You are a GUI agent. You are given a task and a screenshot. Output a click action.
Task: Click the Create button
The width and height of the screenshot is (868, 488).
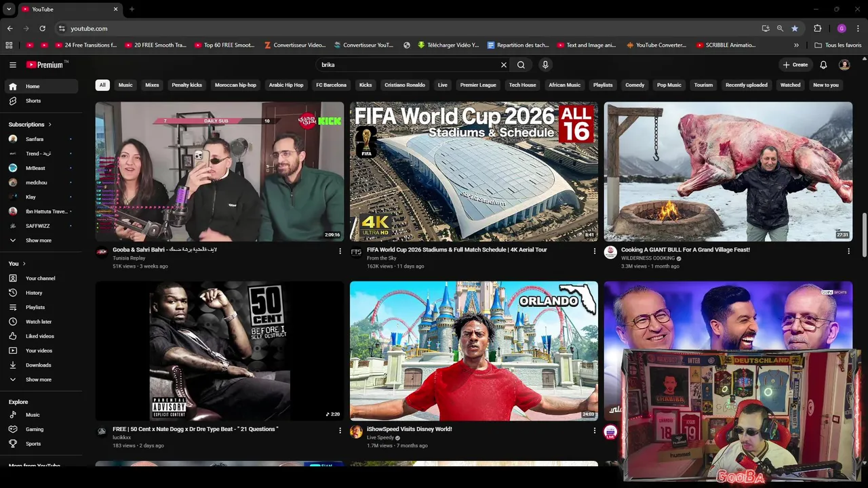pyautogui.click(x=795, y=65)
